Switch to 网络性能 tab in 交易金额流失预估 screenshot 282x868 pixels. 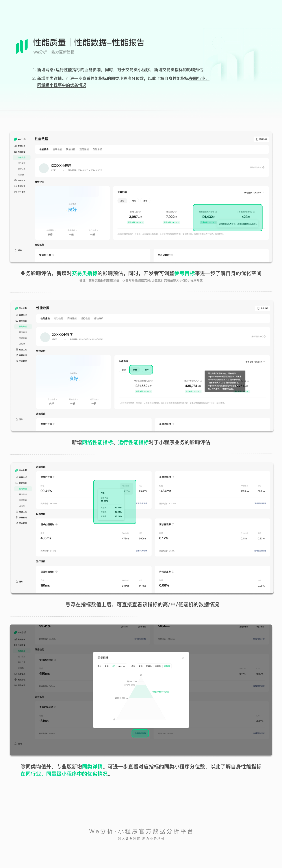(x=71, y=149)
